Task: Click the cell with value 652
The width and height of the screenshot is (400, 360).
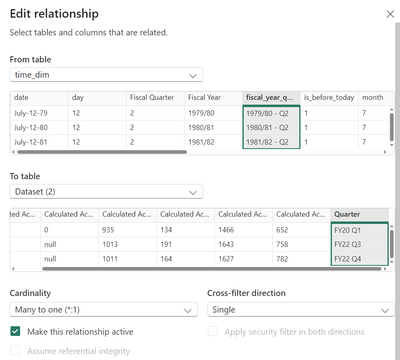Action: (x=301, y=230)
